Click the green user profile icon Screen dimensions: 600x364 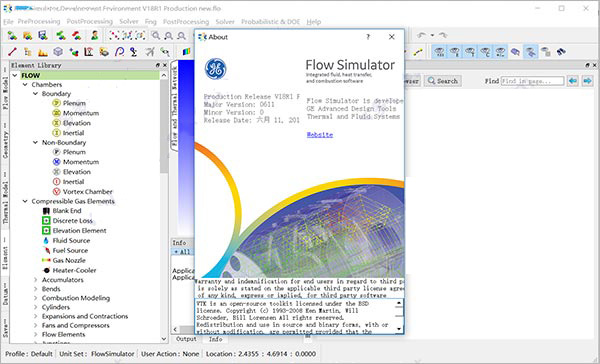pos(95,36)
